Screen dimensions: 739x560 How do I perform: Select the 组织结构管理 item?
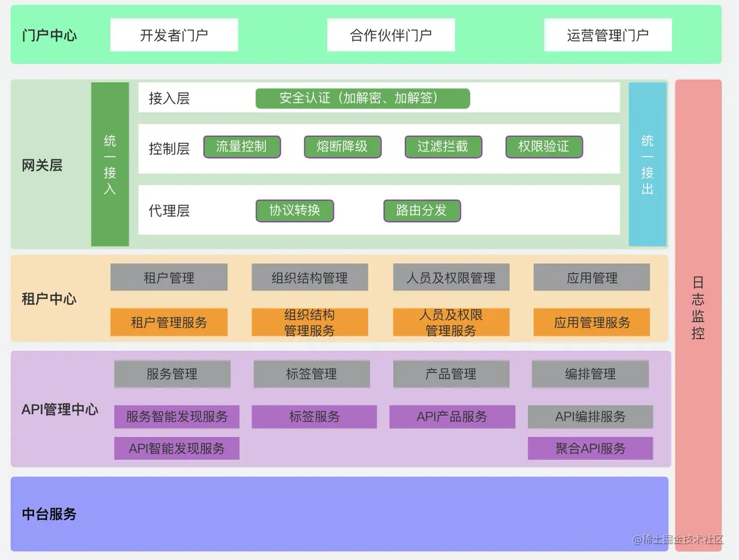point(310,277)
